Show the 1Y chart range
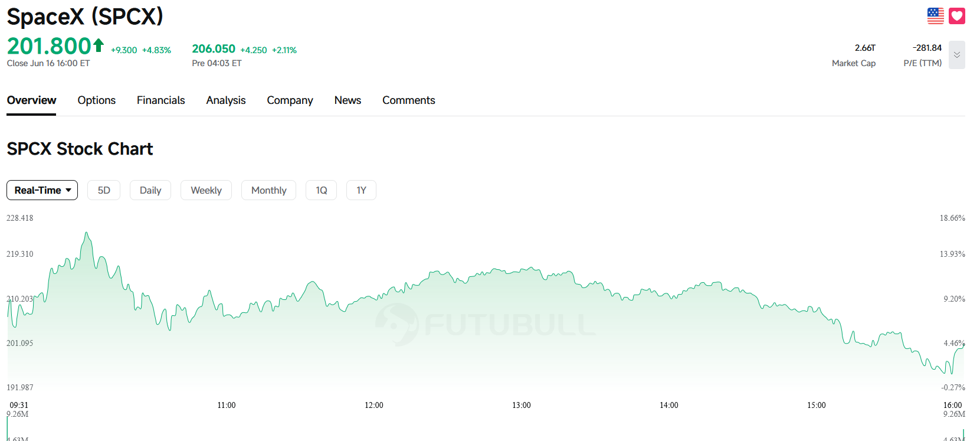This screenshot has height=441, width=980. (x=361, y=190)
